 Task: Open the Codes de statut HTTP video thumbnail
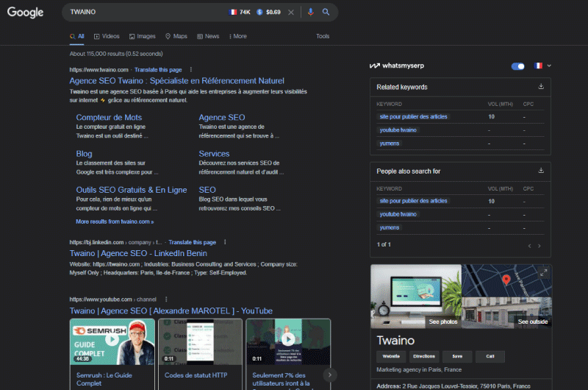[200, 341]
